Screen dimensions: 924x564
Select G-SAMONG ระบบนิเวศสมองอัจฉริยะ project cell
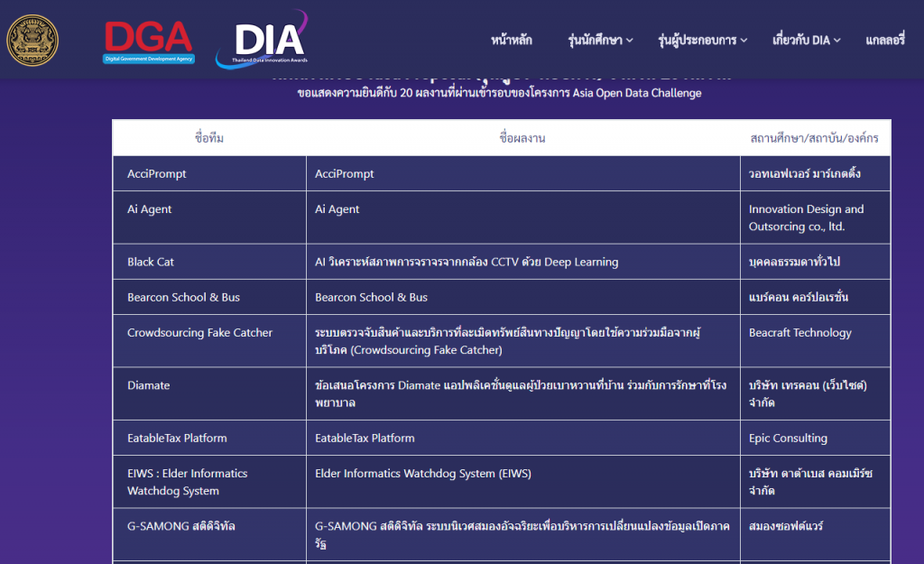tap(522, 534)
